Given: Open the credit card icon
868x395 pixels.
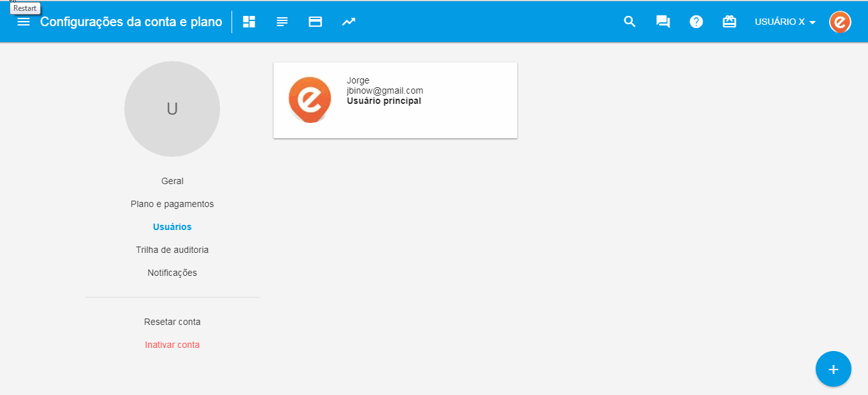Looking at the screenshot, I should coord(315,22).
